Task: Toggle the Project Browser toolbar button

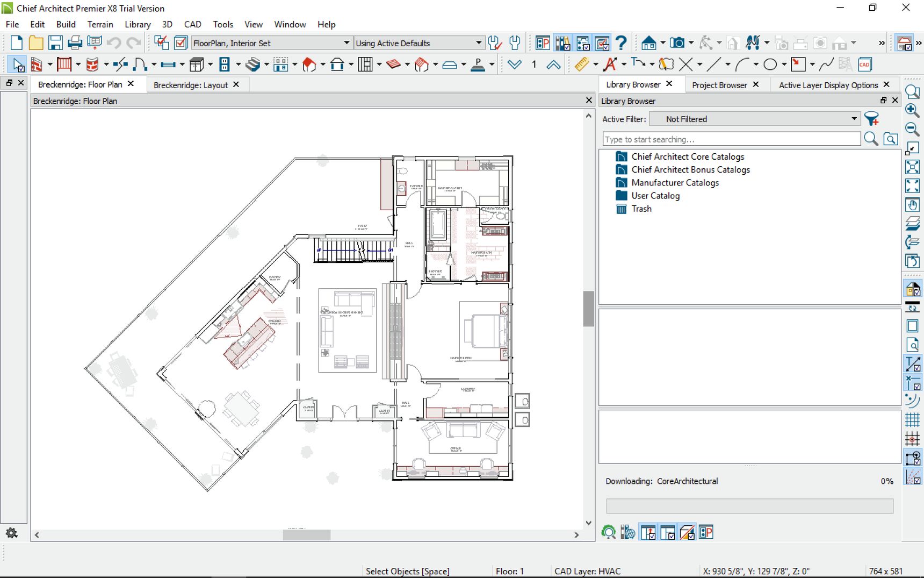Action: pos(583,43)
